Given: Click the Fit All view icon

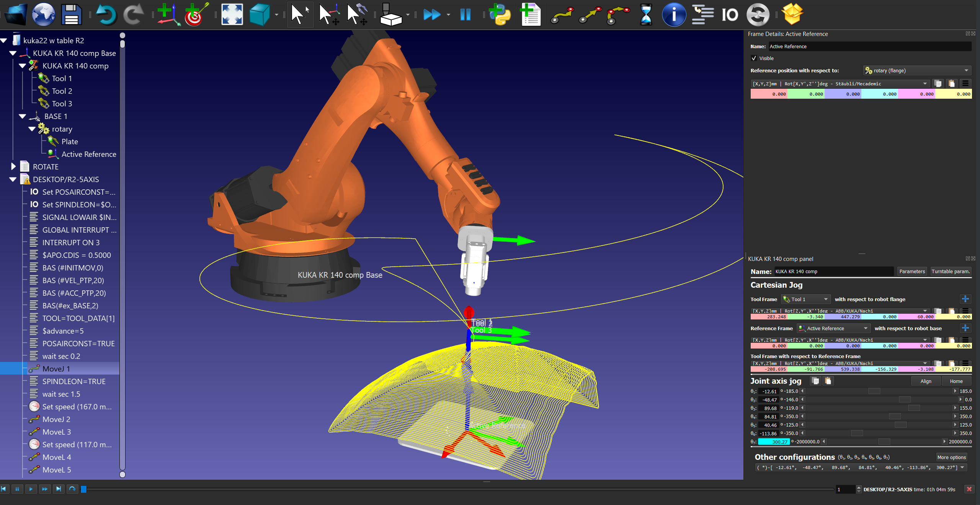Looking at the screenshot, I should coord(232,15).
